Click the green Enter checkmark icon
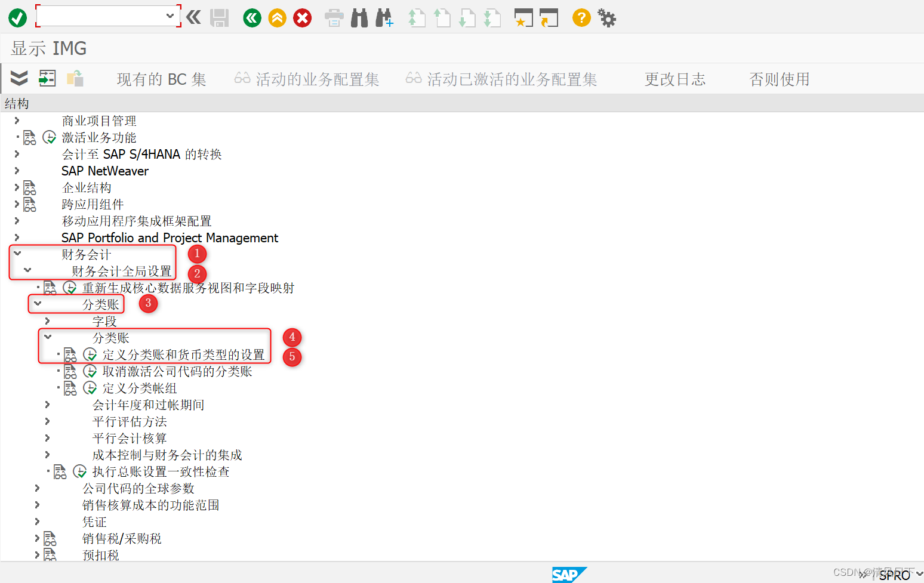 (17, 18)
